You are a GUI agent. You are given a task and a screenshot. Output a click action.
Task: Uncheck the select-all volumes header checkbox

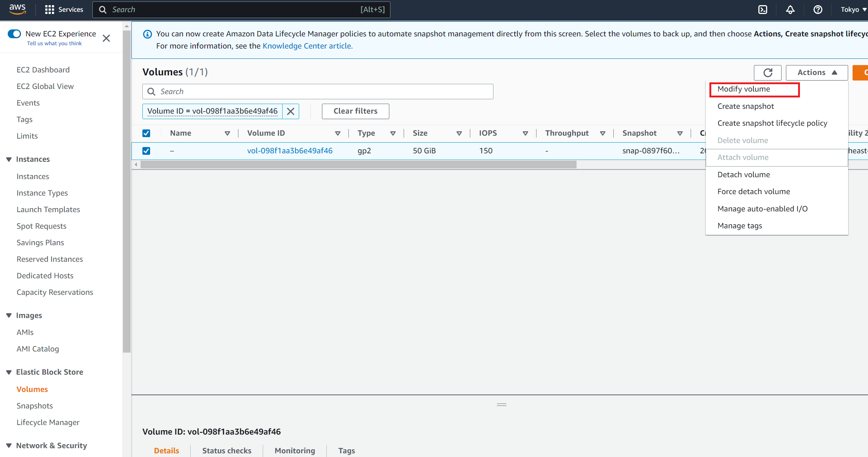coord(146,133)
